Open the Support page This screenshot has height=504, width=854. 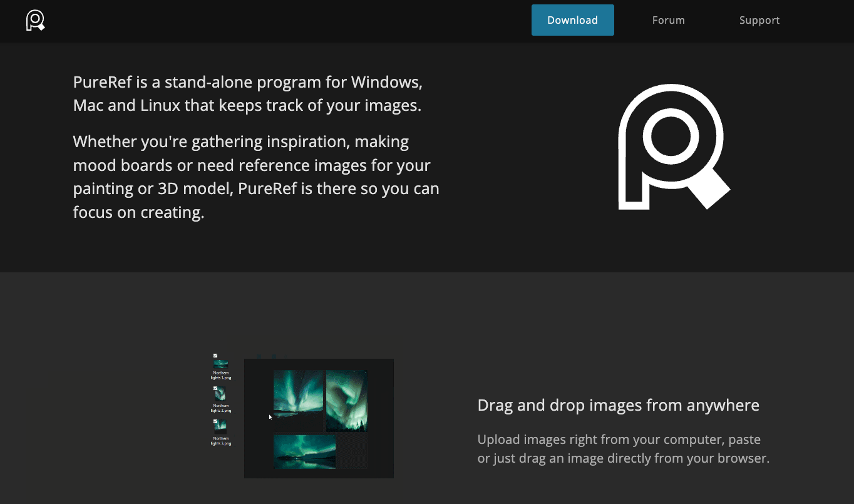759,20
